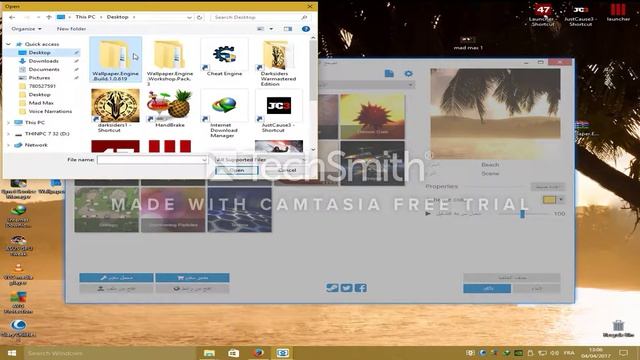640x360 pixels.
Task: Expand the address bar history dropdown
Action: 189,17
